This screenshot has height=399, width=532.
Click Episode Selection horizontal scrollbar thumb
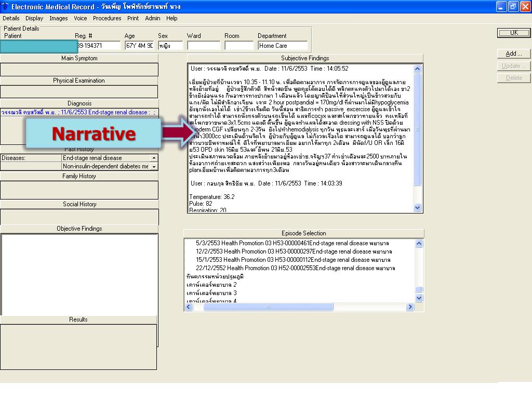pos(268,307)
